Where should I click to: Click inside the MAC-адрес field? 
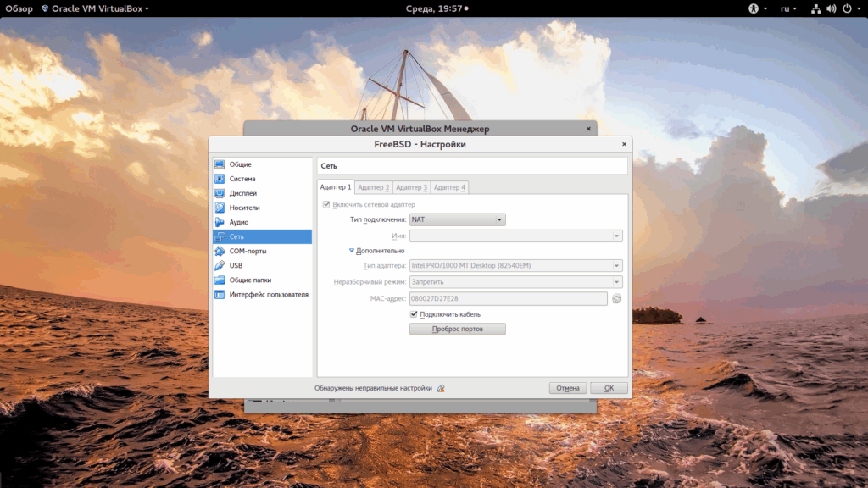509,299
